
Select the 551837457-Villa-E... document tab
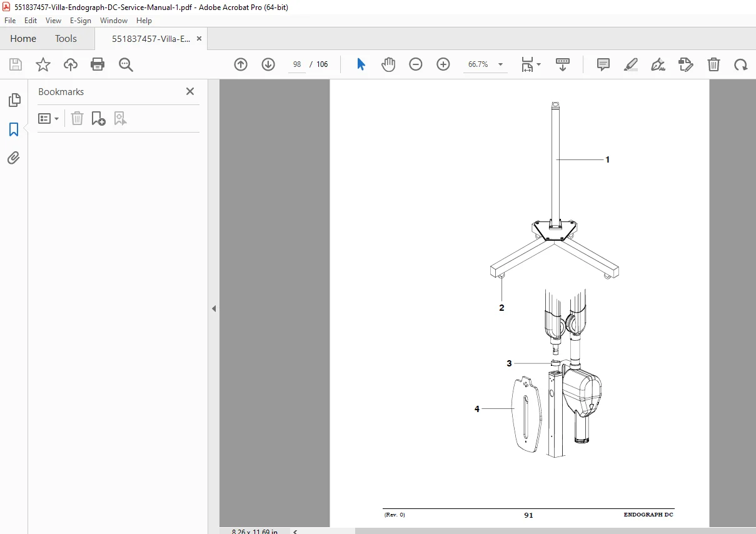(x=151, y=39)
